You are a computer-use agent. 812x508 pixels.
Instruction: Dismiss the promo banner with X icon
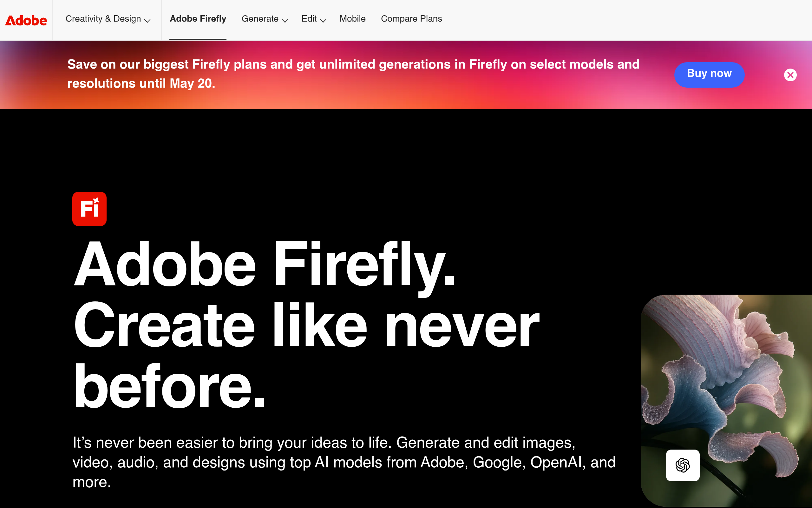(790, 75)
